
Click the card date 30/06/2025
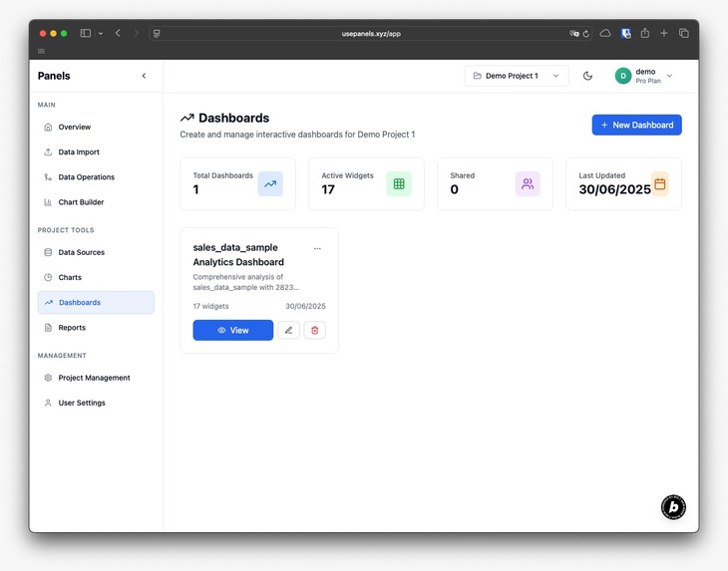tap(305, 306)
